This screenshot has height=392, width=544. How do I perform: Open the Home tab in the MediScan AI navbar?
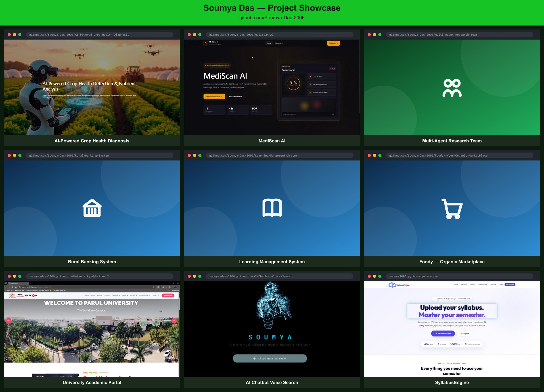click(269, 43)
